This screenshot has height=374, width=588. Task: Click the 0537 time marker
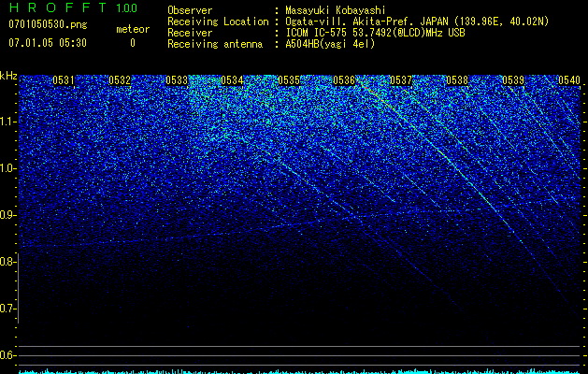pos(401,80)
